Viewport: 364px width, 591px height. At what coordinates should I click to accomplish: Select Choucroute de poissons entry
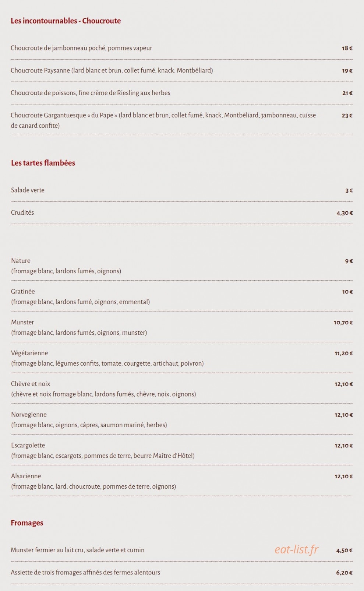181,93
